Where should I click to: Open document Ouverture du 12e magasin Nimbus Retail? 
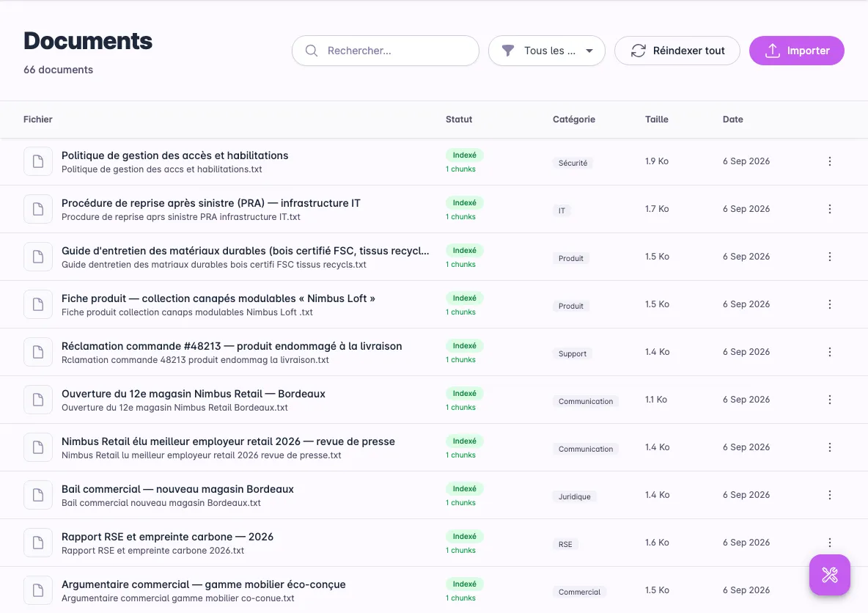click(194, 394)
